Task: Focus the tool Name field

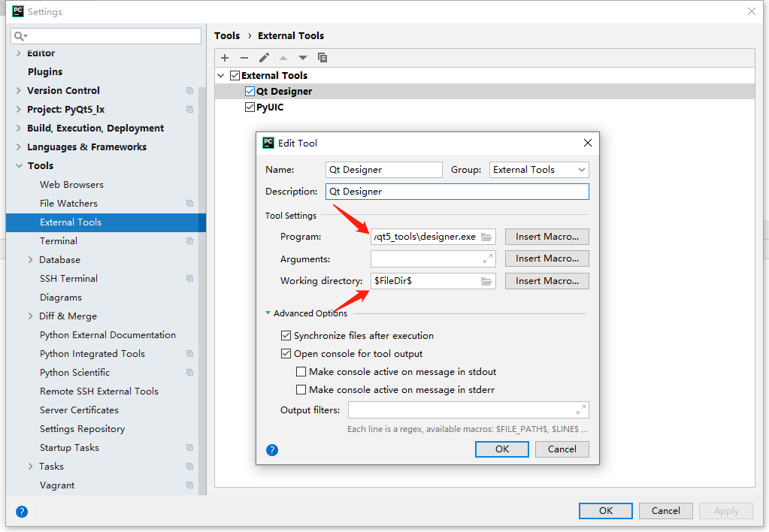Action: point(384,170)
